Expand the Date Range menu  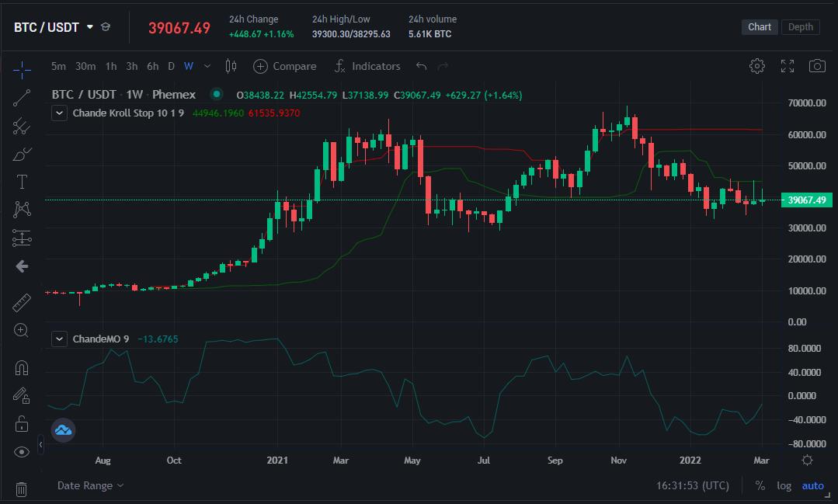coord(90,485)
